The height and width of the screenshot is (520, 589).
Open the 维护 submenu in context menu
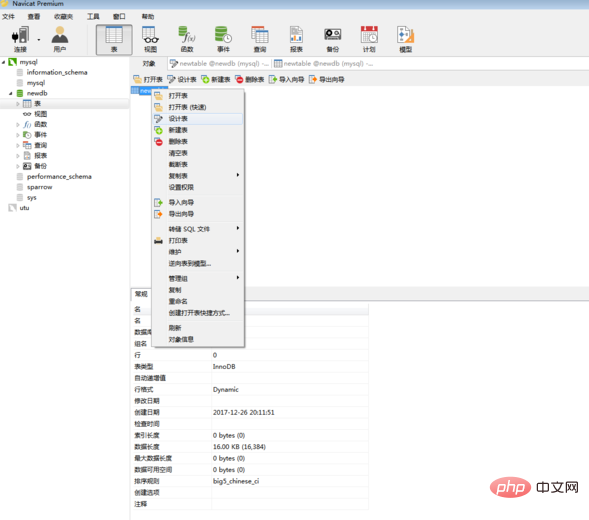click(198, 252)
